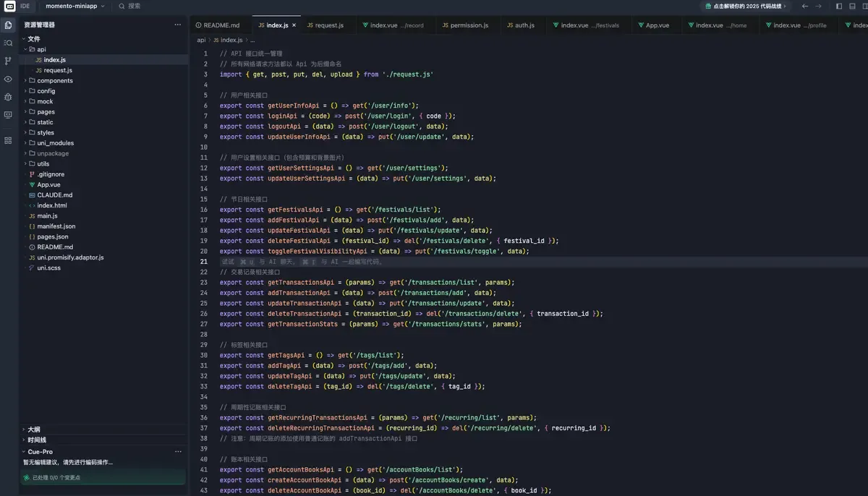Click the deleteTagApi code line
The image size is (868, 496).
point(352,387)
